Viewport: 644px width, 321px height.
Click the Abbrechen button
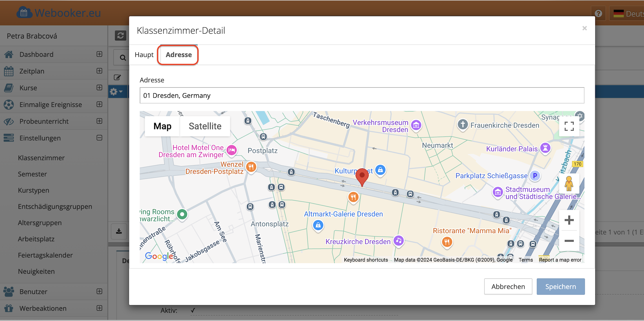[x=508, y=286]
